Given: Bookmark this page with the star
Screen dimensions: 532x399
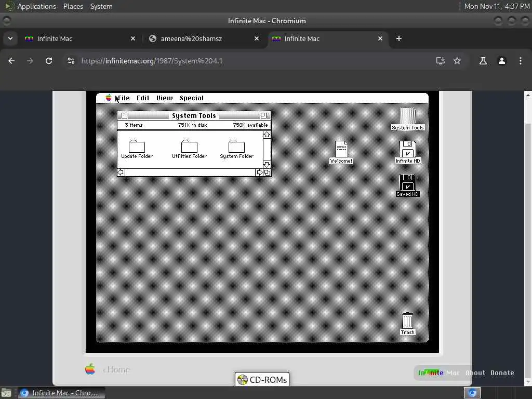Looking at the screenshot, I should coord(457,61).
